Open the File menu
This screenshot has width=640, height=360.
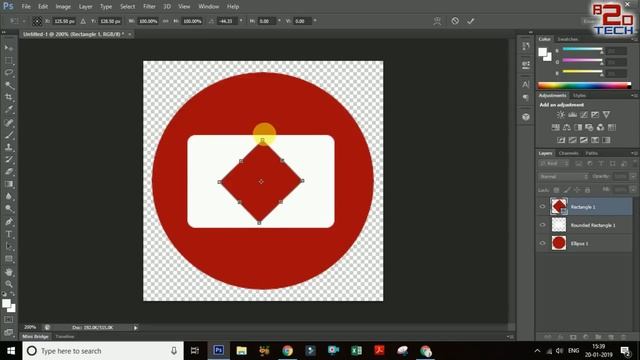pos(26,7)
